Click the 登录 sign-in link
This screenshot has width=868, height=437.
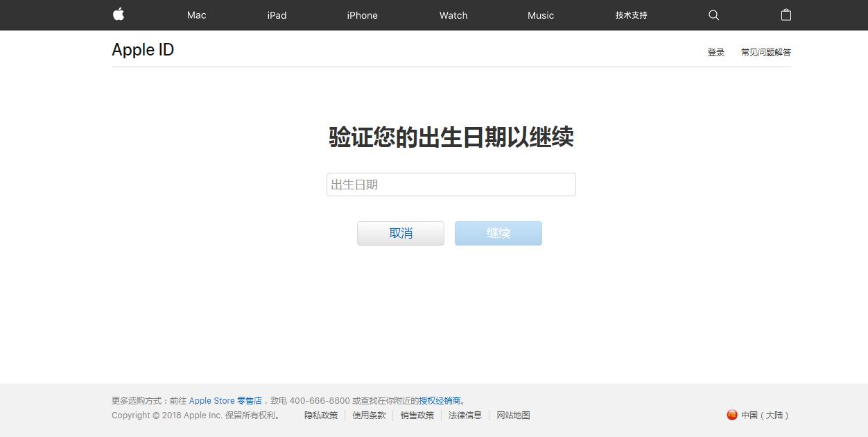tap(716, 52)
